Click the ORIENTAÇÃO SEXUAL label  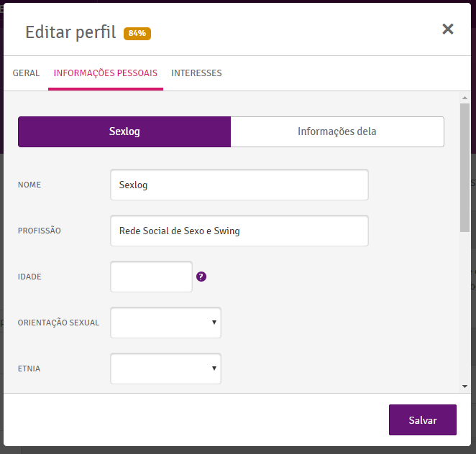(x=58, y=323)
